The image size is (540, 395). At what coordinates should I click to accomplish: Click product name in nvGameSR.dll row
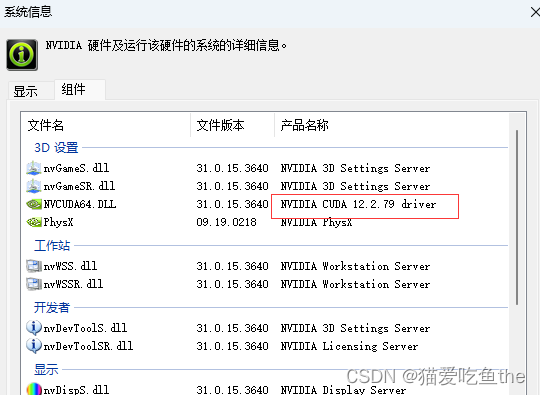[355, 186]
